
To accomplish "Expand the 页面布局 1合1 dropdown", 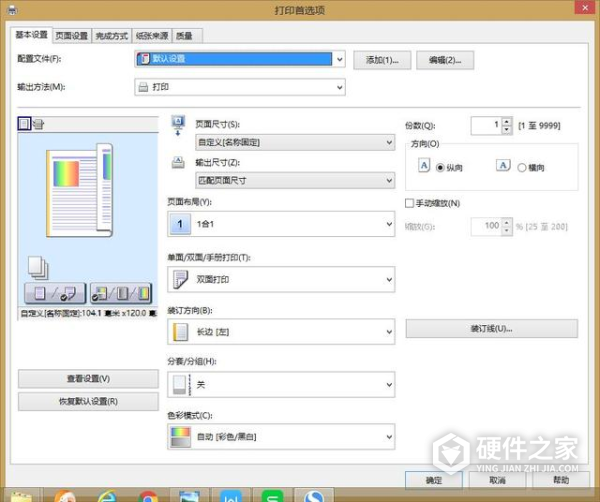I will (x=281, y=224).
